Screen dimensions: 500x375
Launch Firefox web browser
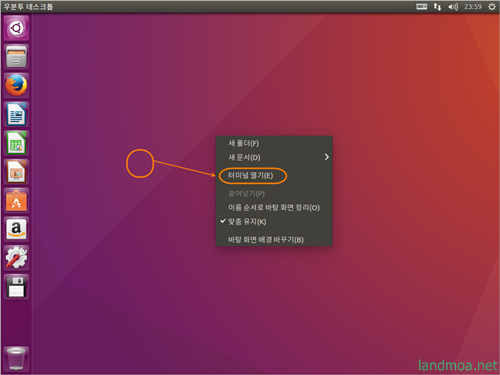coord(16,86)
